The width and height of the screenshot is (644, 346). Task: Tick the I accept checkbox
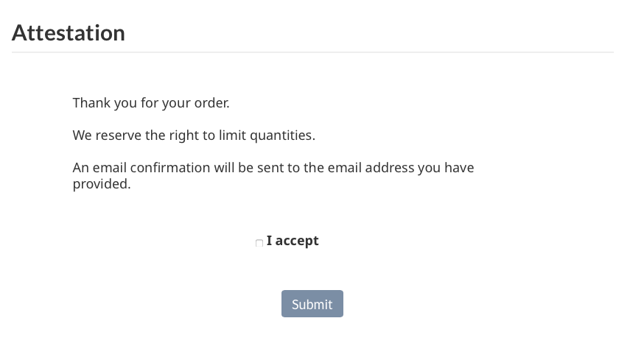pos(259,243)
